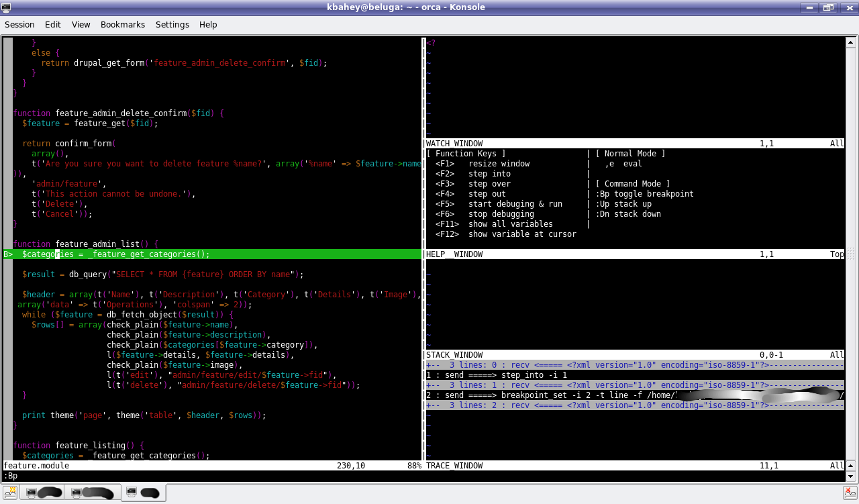
Task: Click the 'admin/feature' string line
Action: coord(69,184)
